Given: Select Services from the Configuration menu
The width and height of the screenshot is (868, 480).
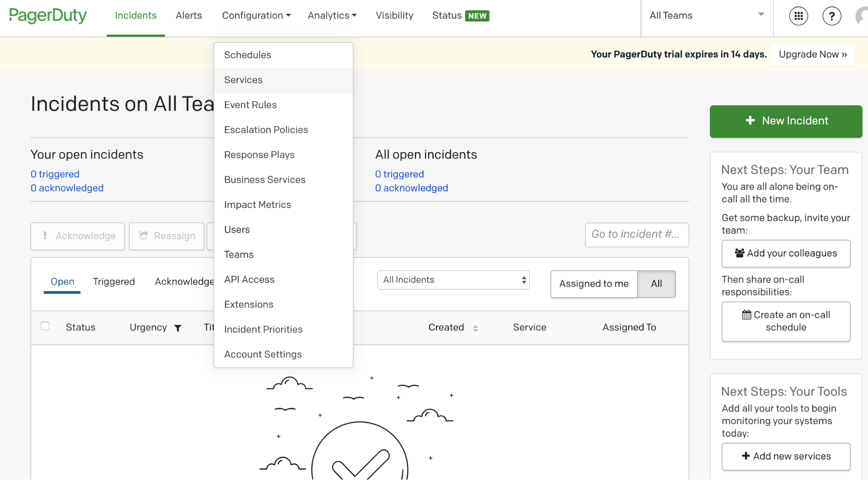Looking at the screenshot, I should (x=243, y=80).
